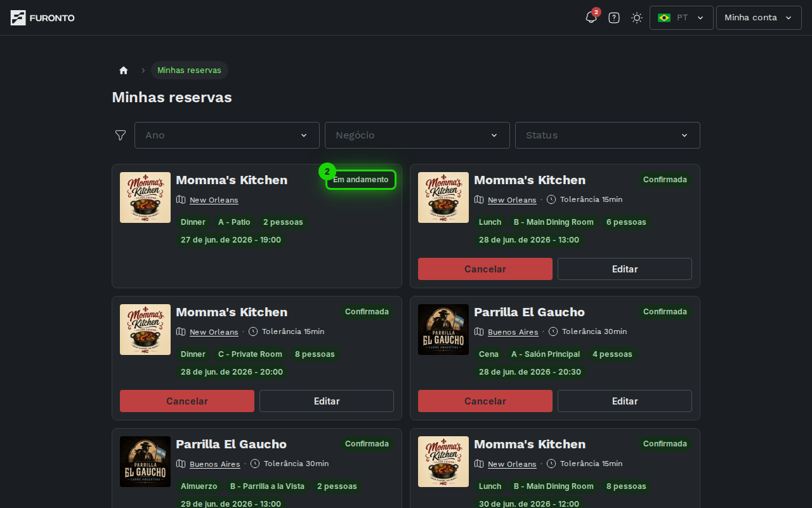The height and width of the screenshot is (508, 812).
Task: Click the Furonto logo in the header
Action: pos(43,18)
